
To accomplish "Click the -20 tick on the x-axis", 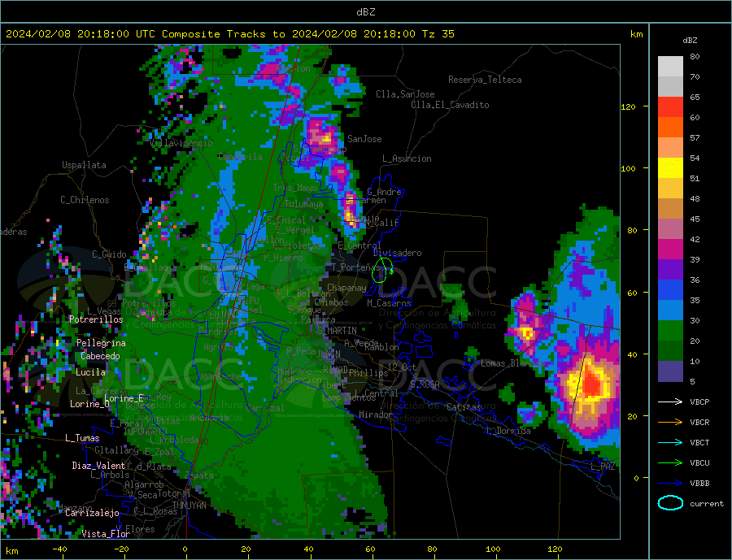I will coord(121,549).
